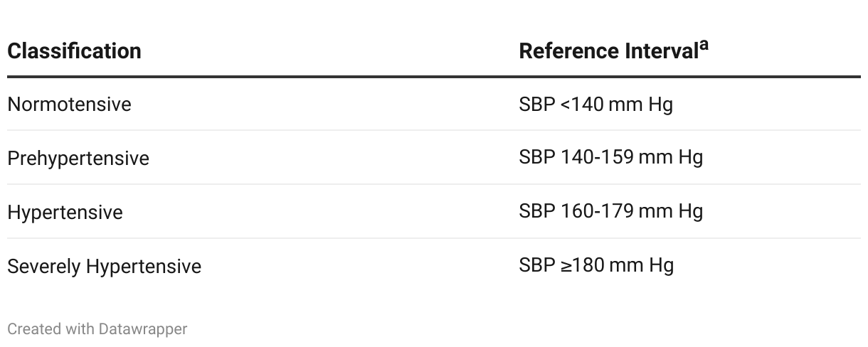Click the Classification column header
The height and width of the screenshot is (347, 868).
[74, 51]
